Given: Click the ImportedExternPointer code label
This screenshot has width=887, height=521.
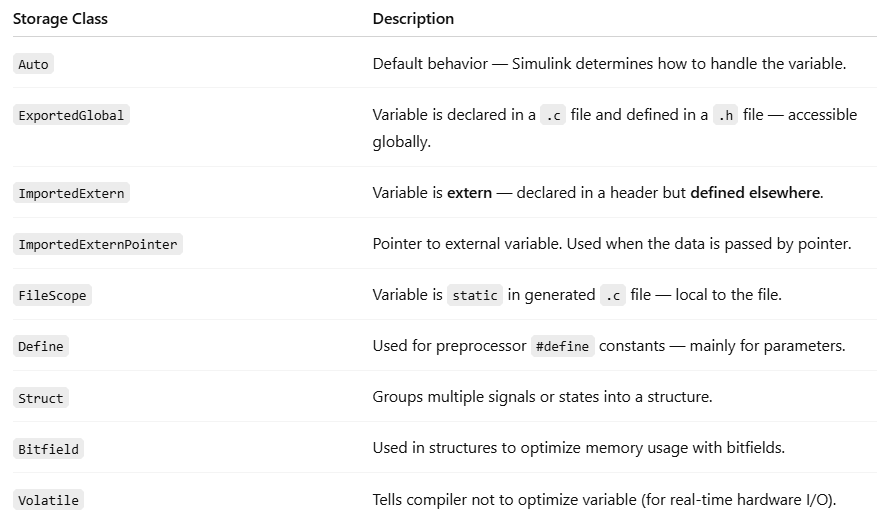Looking at the screenshot, I should (98, 244).
